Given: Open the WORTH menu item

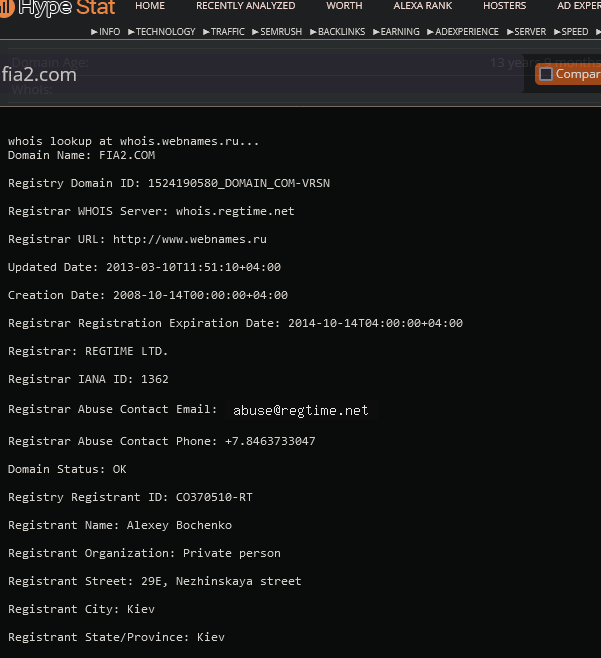Looking at the screenshot, I should [x=344, y=6].
